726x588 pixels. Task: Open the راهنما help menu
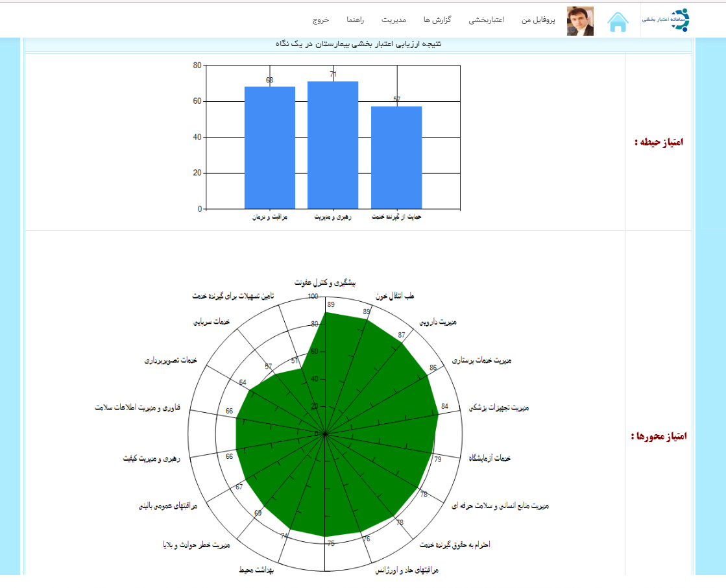coord(355,20)
